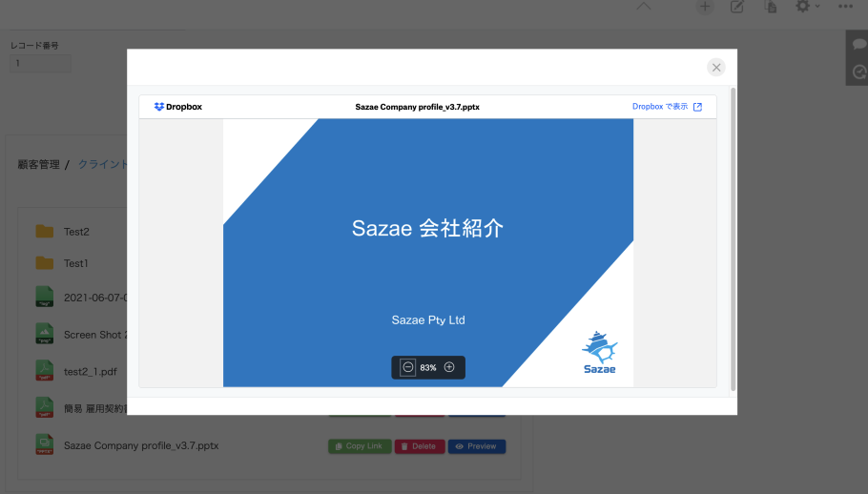Click the add record plus icon
The image size is (868, 494).
pos(705,7)
